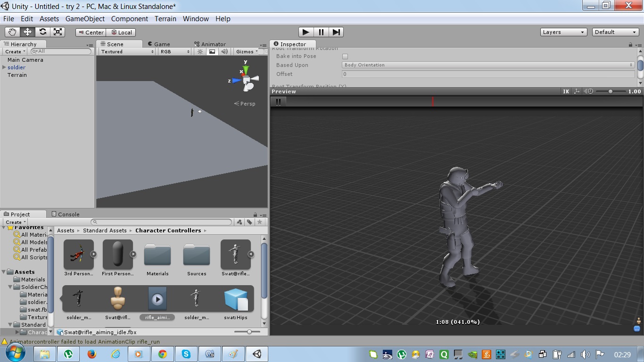Viewport: 644px width, 362px height.
Task: Select the Hand tool
Action: [12, 32]
